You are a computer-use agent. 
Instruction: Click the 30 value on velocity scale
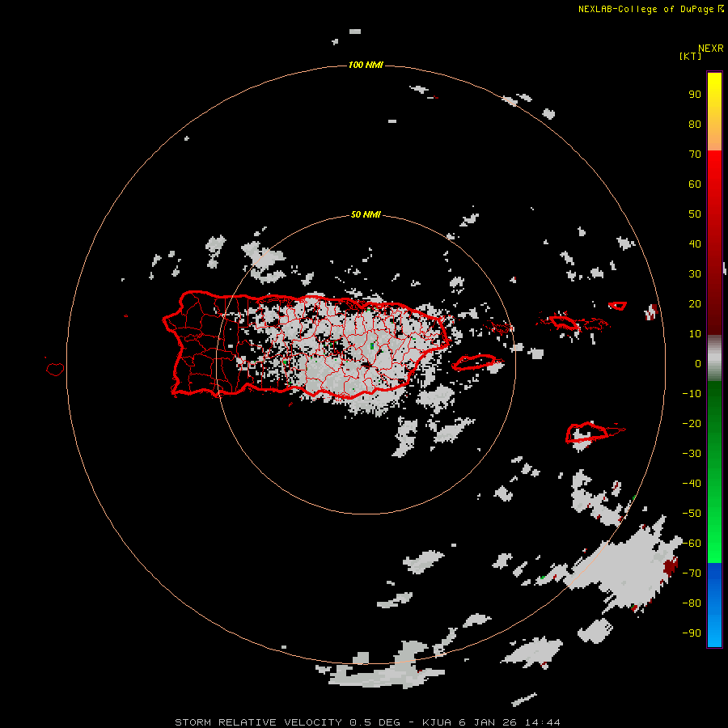coord(695,274)
